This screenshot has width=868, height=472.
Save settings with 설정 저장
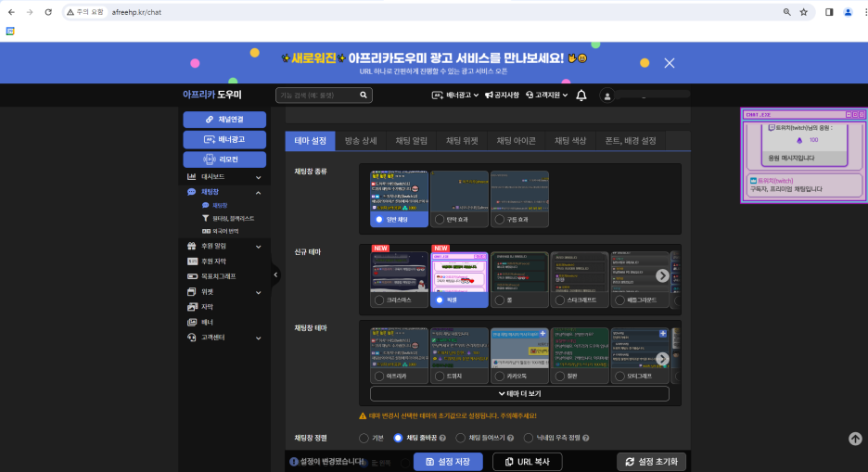tap(448, 462)
